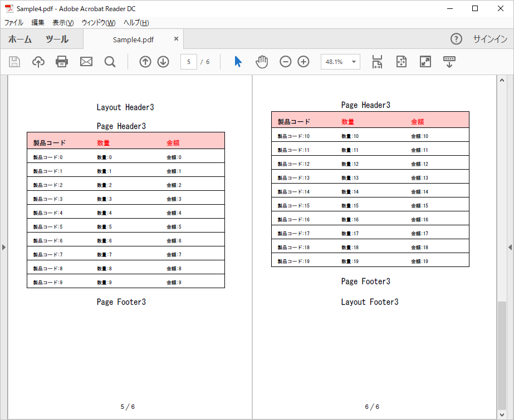The height and width of the screenshot is (420, 514).
Task: Print the document with printer icon
Action: (x=62, y=62)
